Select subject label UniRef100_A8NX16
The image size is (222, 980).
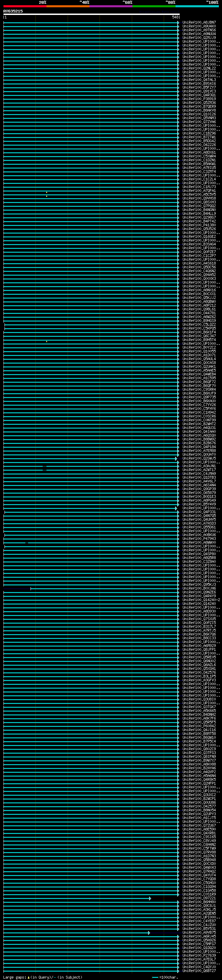(199, 290)
